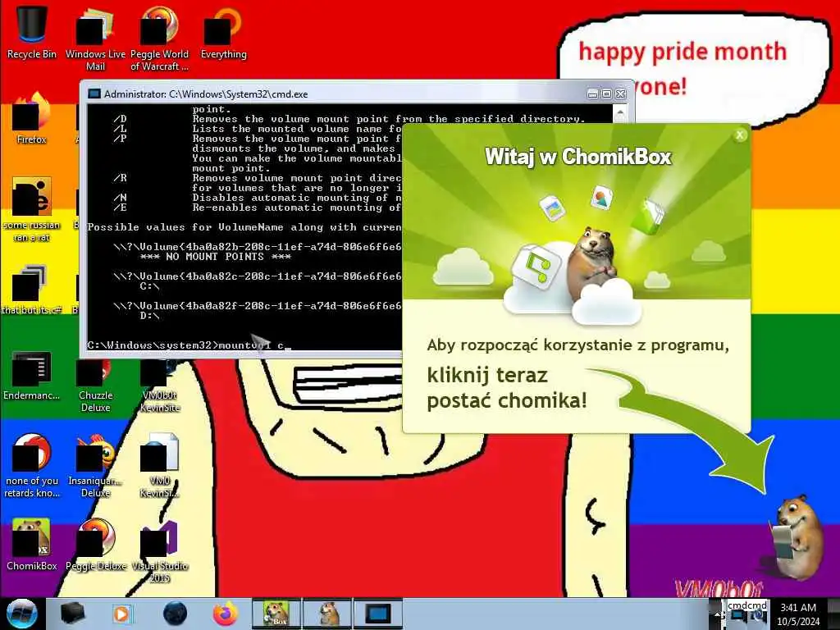Switch to the ChomikBox 'Box' taskbar button
Screen dimensions: 840x630
click(x=276, y=614)
